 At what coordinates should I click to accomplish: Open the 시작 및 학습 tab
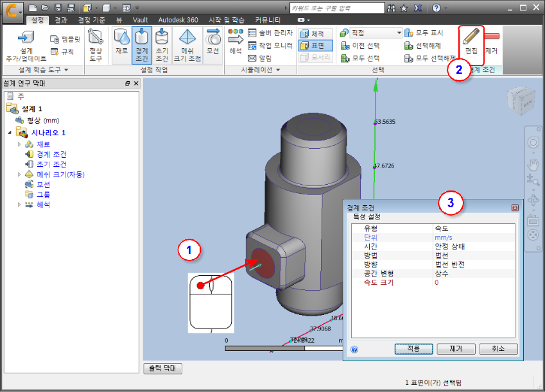click(226, 20)
